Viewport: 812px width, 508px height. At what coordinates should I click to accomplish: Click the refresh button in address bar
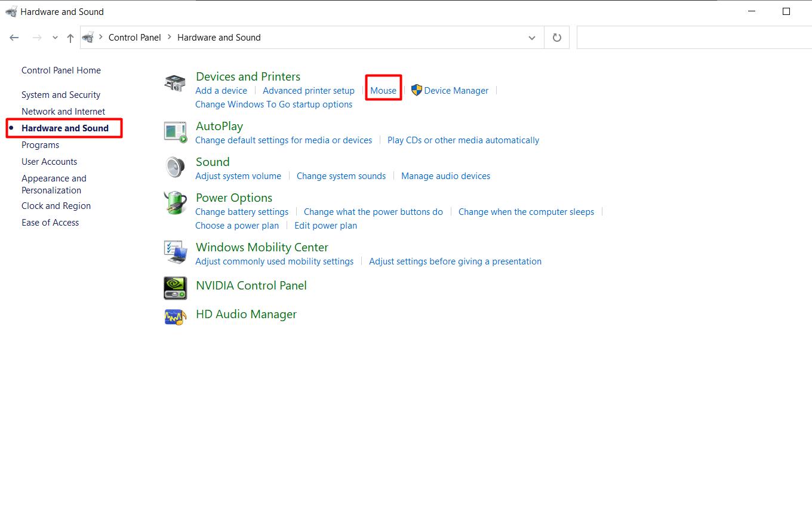pos(556,38)
